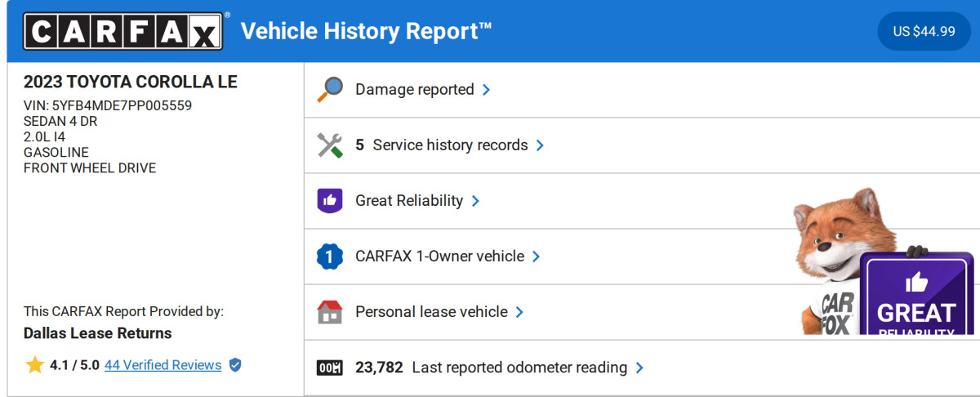This screenshot has height=397, width=980.
Task: Click the gold star rating icon
Action: click(34, 365)
